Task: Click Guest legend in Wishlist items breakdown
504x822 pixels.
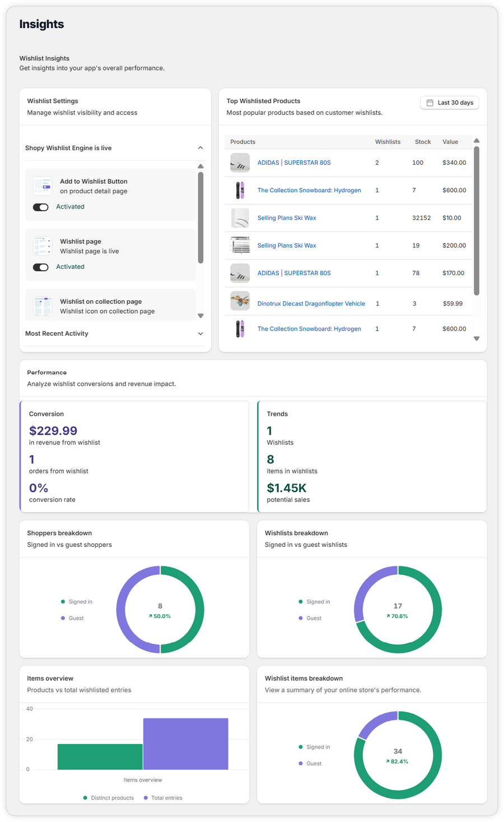Action: pos(310,763)
